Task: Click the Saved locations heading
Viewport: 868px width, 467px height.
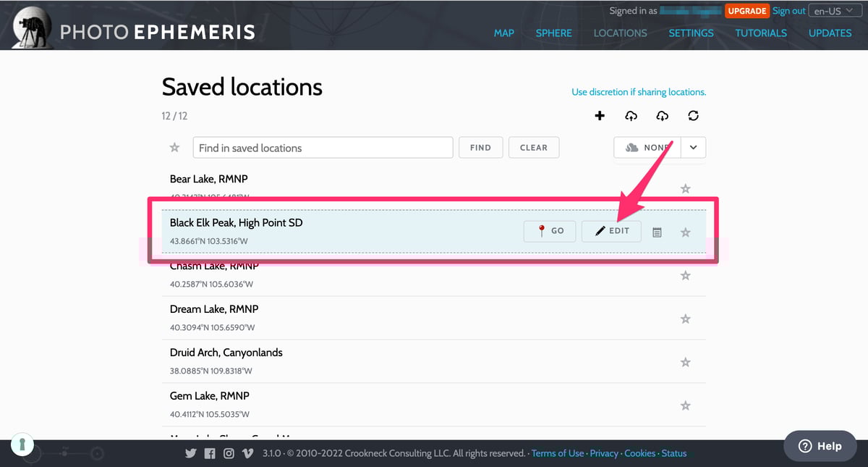Action: pos(242,87)
